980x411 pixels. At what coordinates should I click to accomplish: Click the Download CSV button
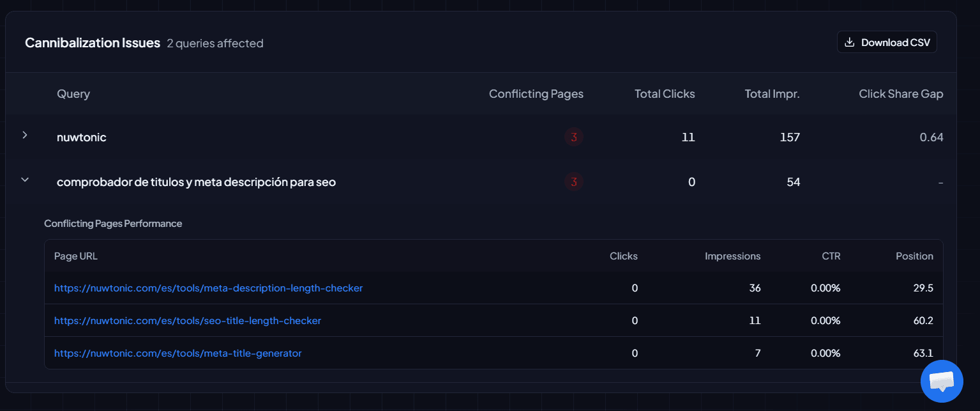pyautogui.click(x=887, y=43)
